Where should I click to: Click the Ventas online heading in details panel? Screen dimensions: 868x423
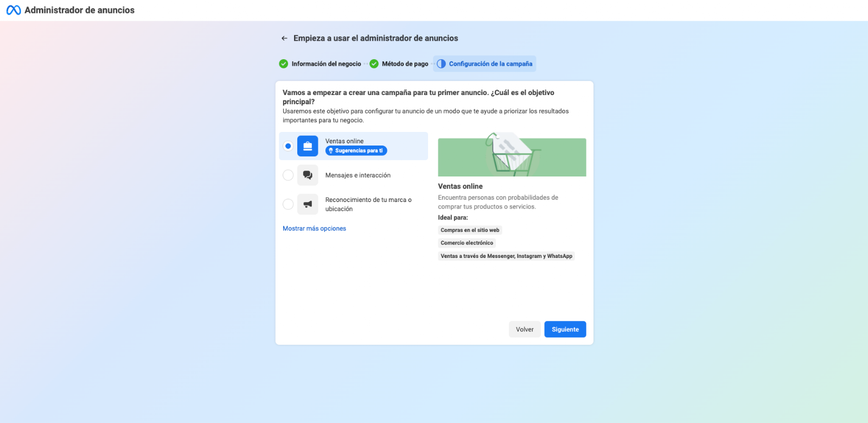[460, 186]
